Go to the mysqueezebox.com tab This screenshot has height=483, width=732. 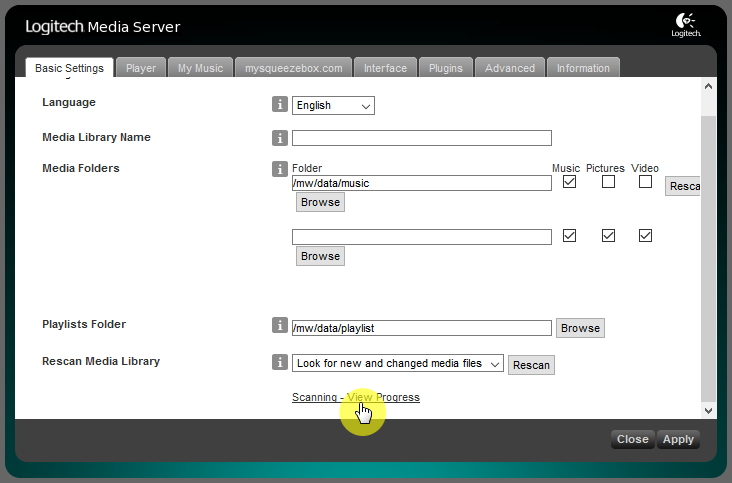(x=293, y=68)
